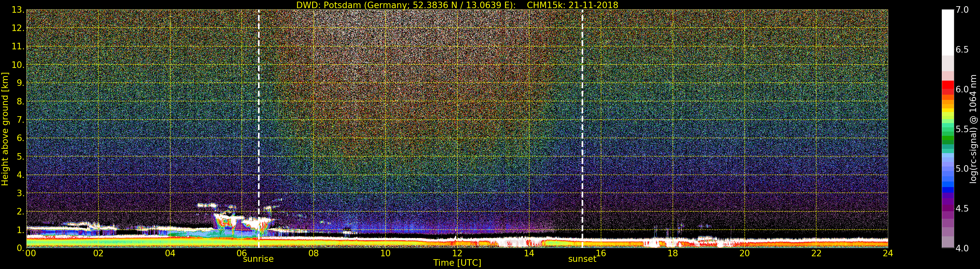
Task: Click the title text 'DWD: Potsdam (Germany; 52.3836 N / 13.0639 E):'
Action: [x=406, y=5]
